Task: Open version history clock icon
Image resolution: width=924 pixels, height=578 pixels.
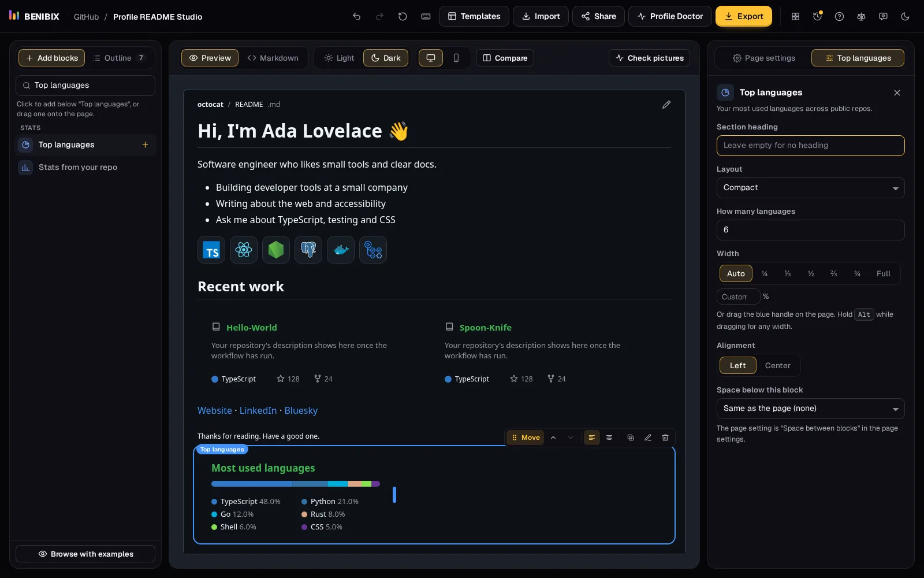Action: pos(817,16)
